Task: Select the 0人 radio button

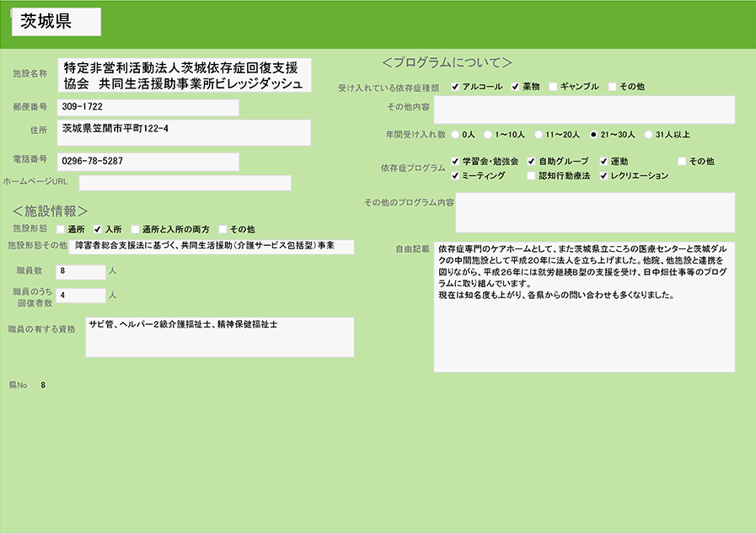Action: 456,134
